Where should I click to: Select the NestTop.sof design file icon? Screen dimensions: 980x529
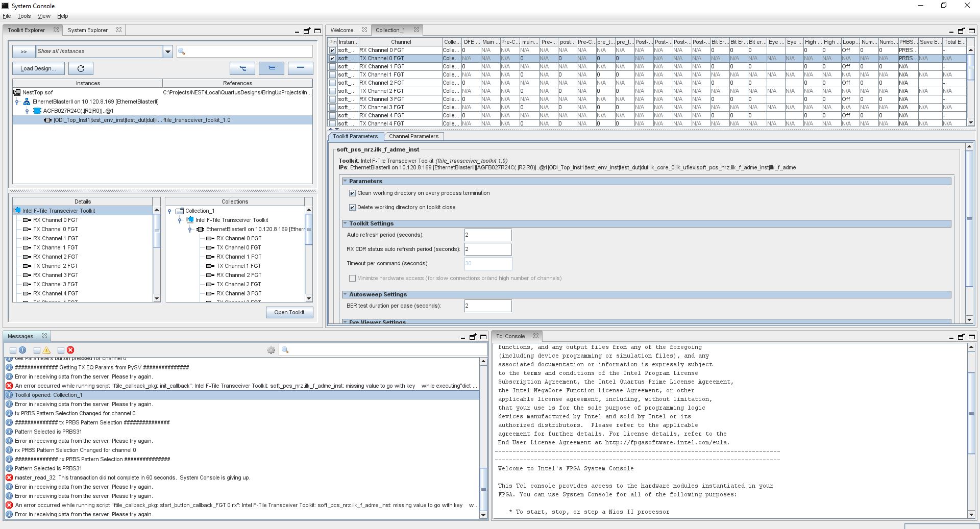pos(17,92)
